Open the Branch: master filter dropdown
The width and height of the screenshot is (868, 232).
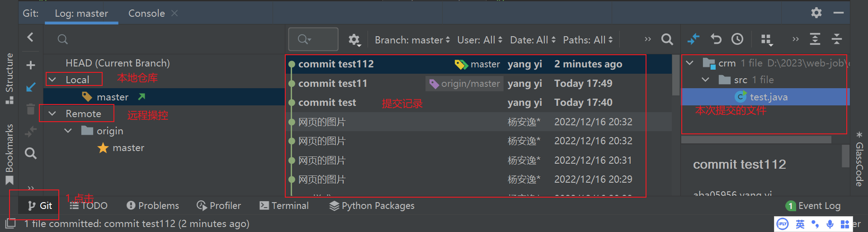pyautogui.click(x=412, y=40)
